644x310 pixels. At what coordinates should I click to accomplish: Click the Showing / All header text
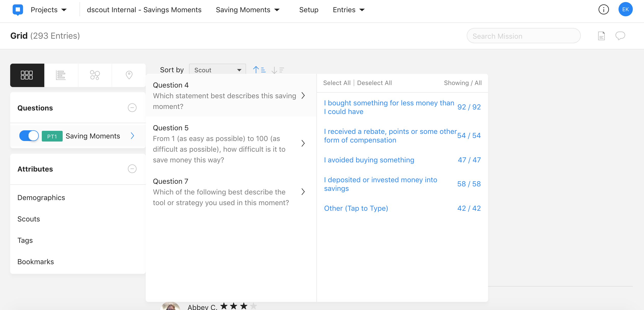click(x=463, y=83)
